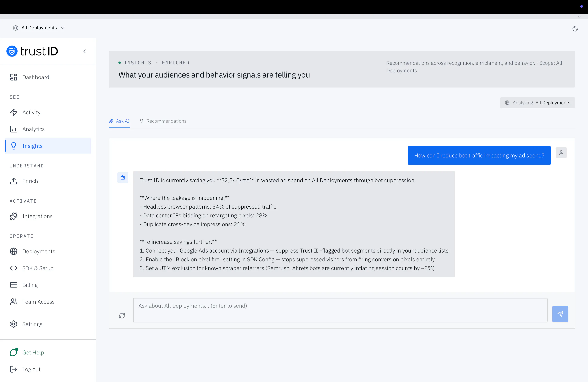Viewport: 588px width, 382px height.
Task: Open Activity with the lightning icon
Action: point(14,112)
